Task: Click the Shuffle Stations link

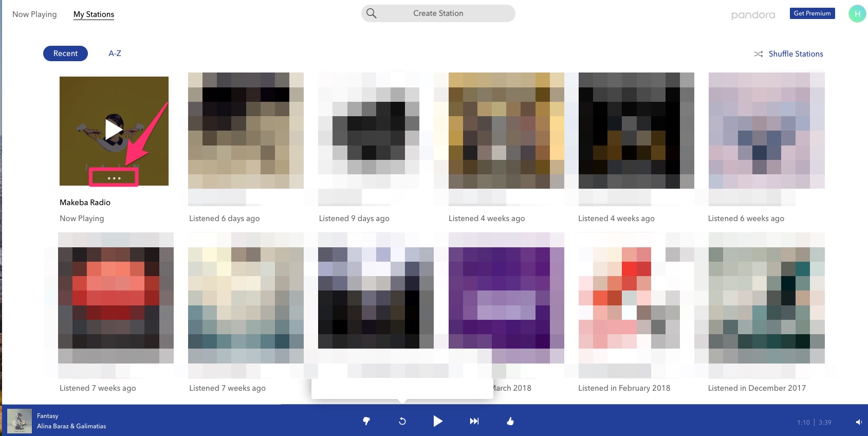Action: tap(796, 54)
